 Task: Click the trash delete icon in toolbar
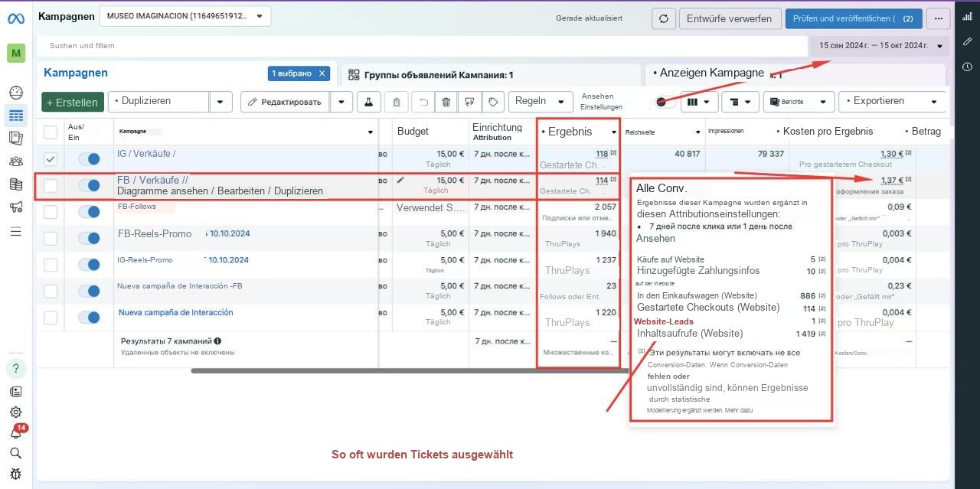[x=446, y=101]
